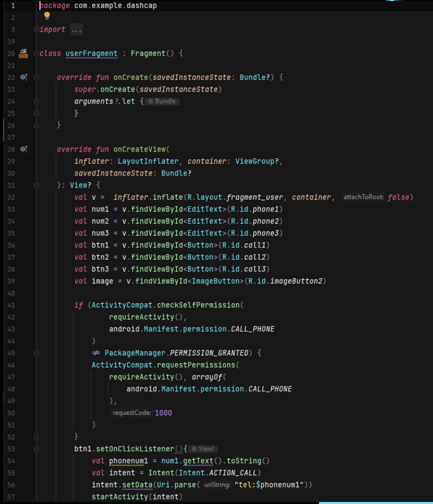This screenshot has width=433, height=504.
Task: Collapse the onCreateView body at line 31
Action: 36,185
